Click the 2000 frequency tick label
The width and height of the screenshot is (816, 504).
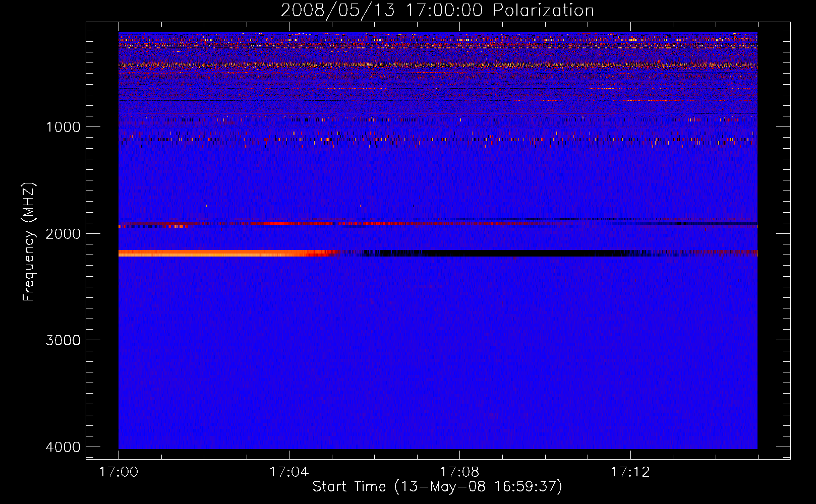[63, 233]
